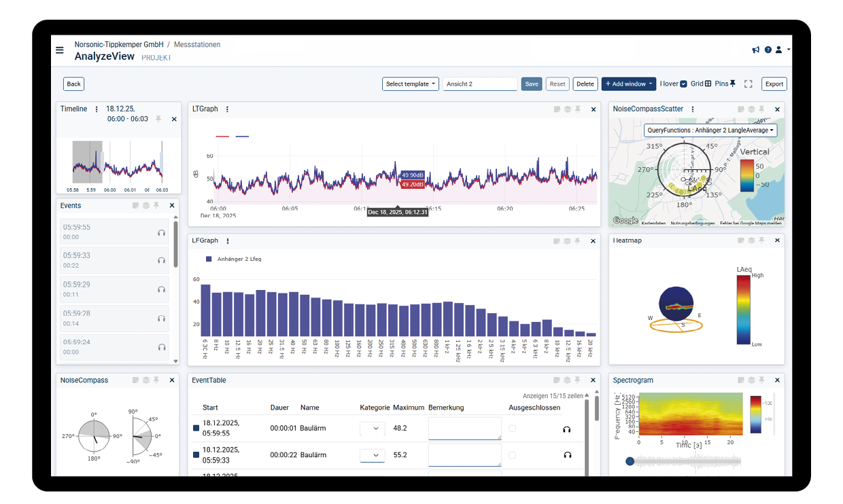The image size is (843, 504).
Task: Go to Messstationen breadcrumb
Action: click(197, 45)
